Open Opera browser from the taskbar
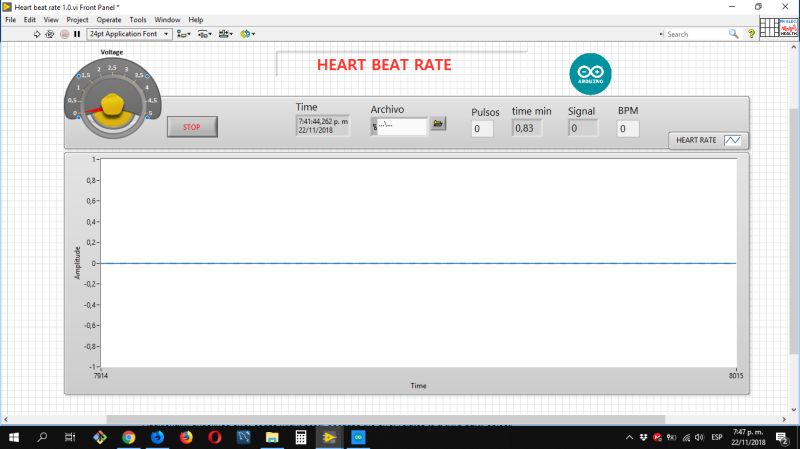 coord(215,437)
